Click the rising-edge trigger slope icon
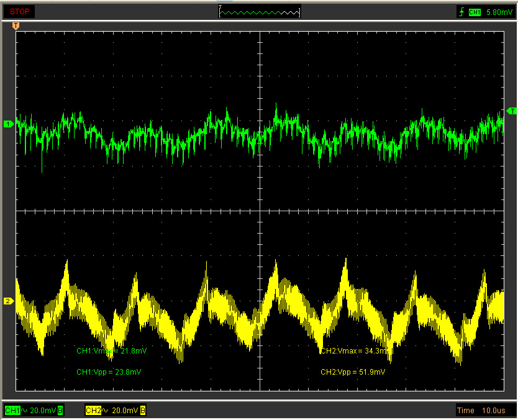This screenshot has height=420, width=518. 461,12
